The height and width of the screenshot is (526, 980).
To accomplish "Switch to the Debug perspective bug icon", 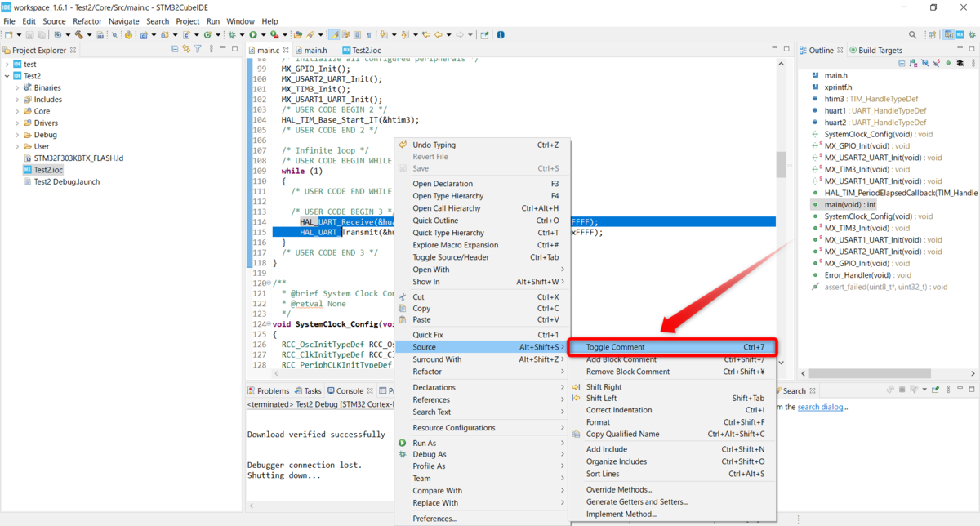I will 973,35.
